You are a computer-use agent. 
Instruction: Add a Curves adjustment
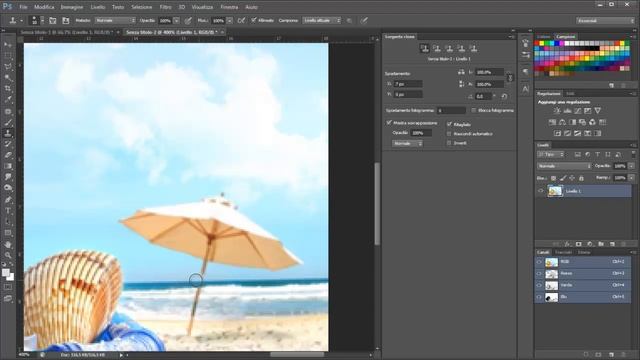pyautogui.click(x=578, y=111)
